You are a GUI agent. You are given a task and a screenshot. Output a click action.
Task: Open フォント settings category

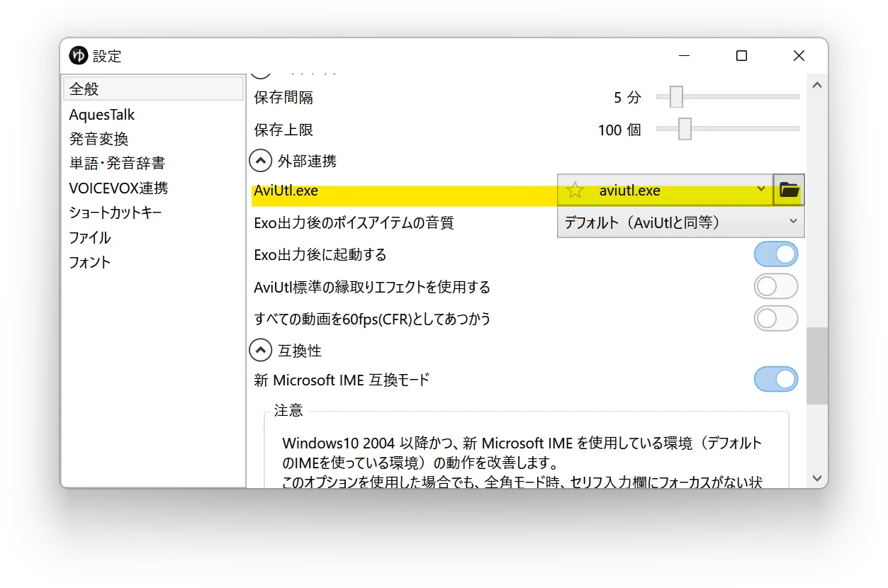click(90, 262)
